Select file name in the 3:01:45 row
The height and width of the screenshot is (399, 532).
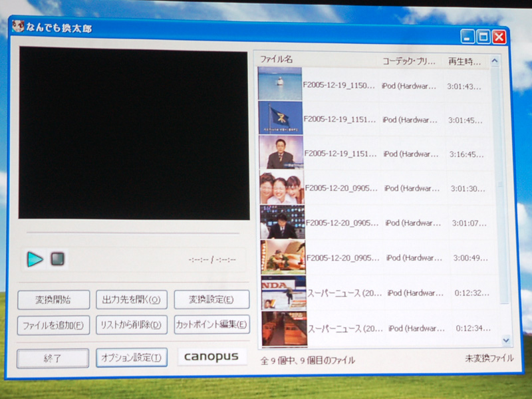[340, 120]
